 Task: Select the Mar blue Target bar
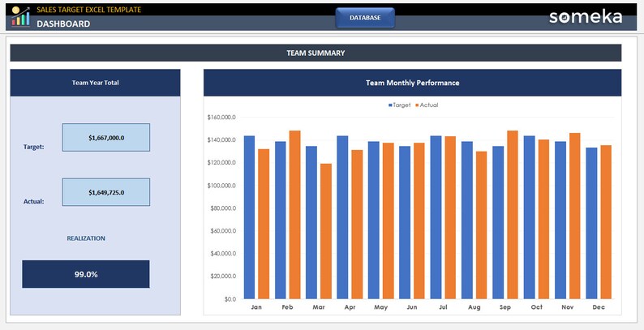click(311, 222)
